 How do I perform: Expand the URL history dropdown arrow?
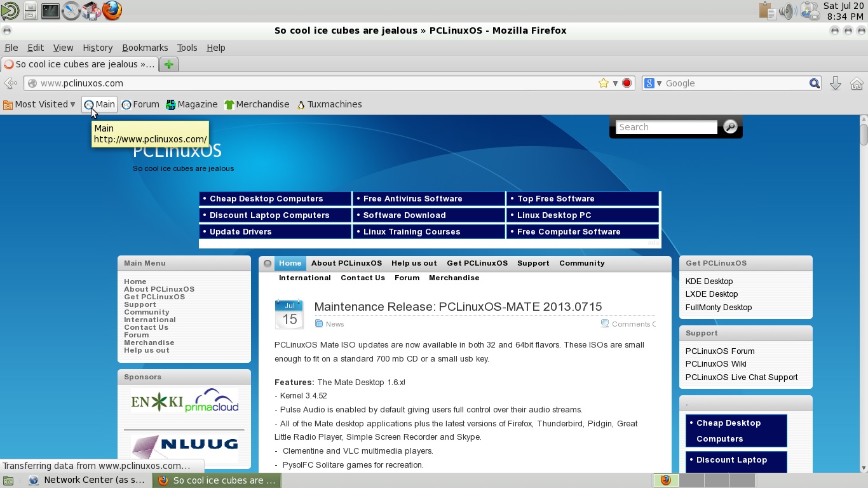click(x=615, y=83)
